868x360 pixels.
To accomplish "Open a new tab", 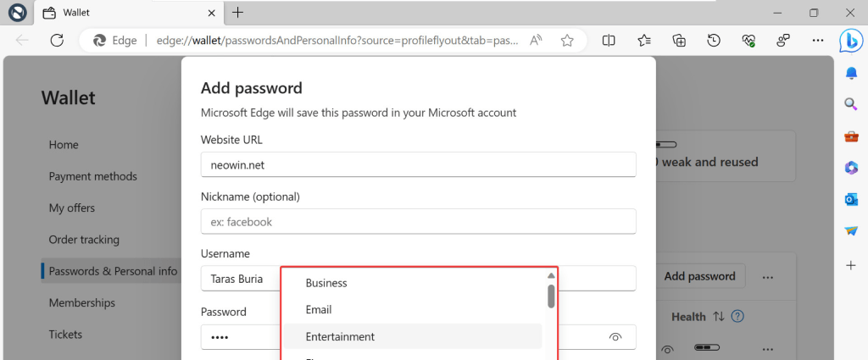I will coord(237,12).
